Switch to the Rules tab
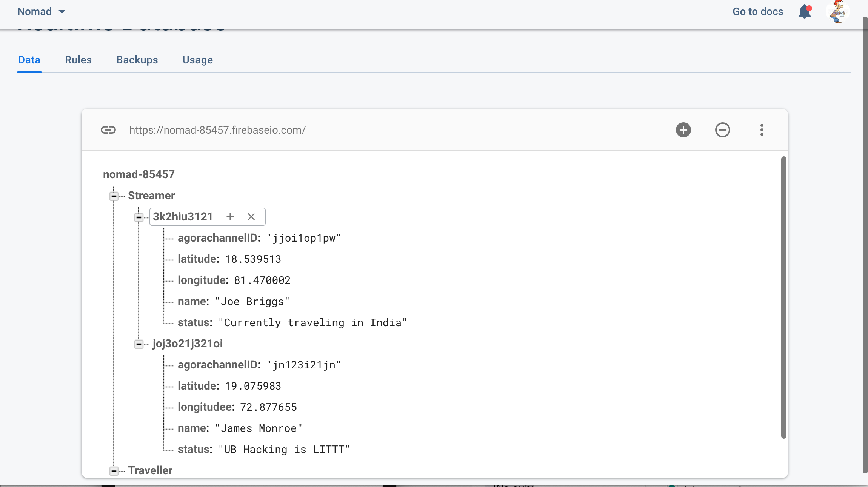This screenshot has width=868, height=487. [78, 60]
